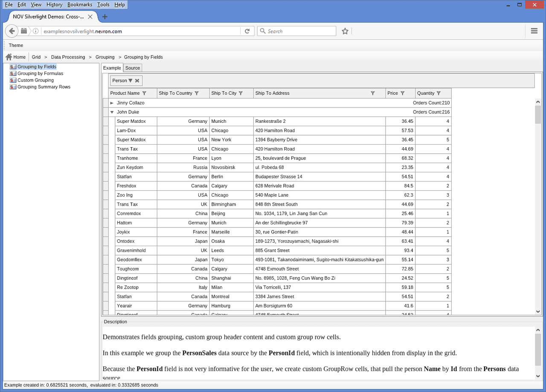Image resolution: width=546 pixels, height=392 pixels.
Task: Remove the Person grouping with X
Action: point(137,81)
